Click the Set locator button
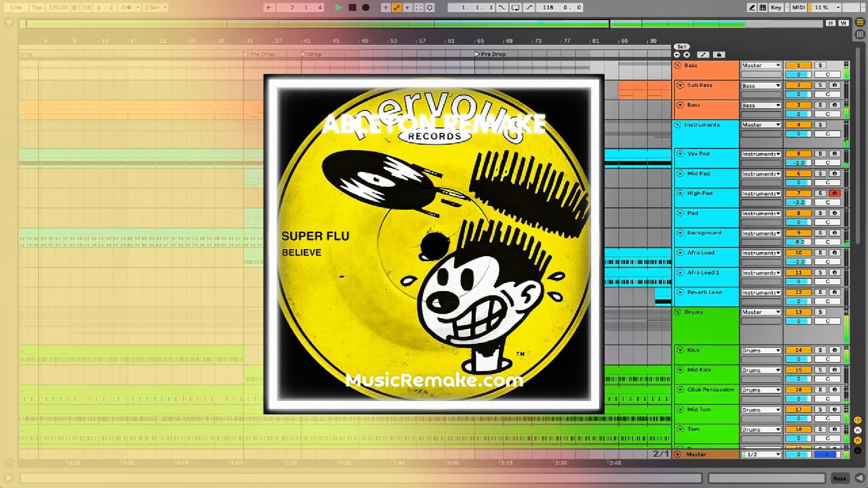868x488 pixels. pos(682,47)
